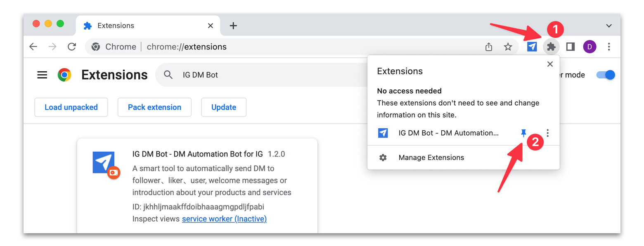644x246 pixels.
Task: Bookmark the page with the star icon
Action: point(508,47)
